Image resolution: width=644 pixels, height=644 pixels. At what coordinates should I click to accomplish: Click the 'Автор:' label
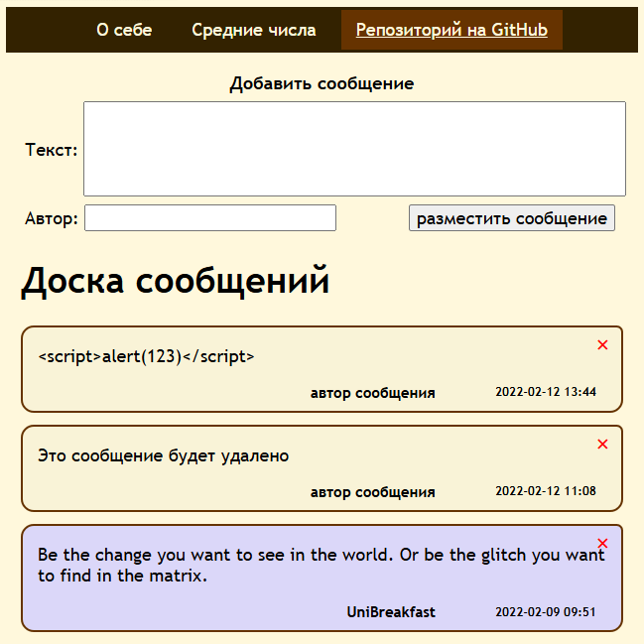click(x=52, y=218)
